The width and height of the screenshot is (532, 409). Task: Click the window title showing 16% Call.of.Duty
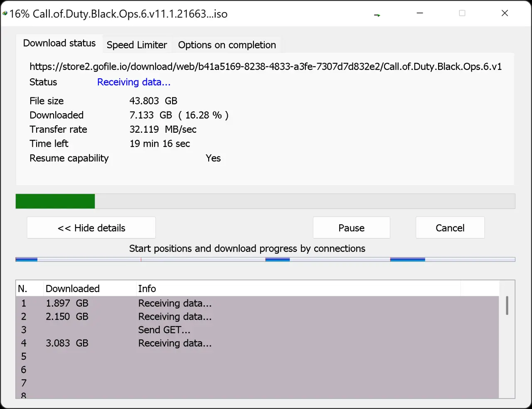(x=118, y=14)
